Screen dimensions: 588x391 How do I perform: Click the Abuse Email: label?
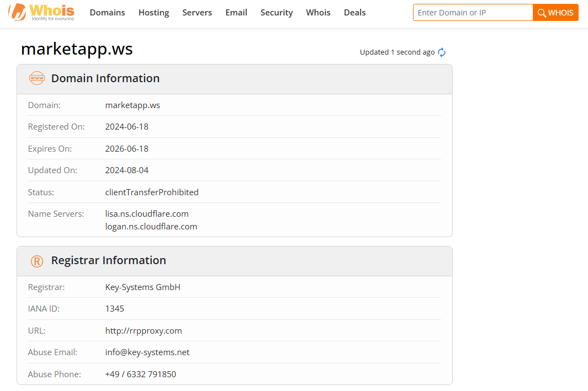click(52, 352)
